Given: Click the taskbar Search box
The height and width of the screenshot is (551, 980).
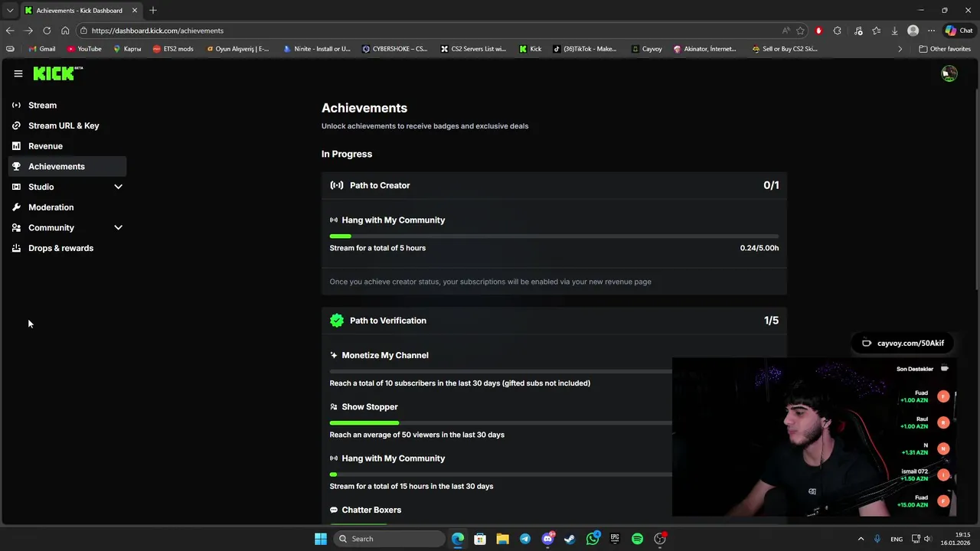Looking at the screenshot, I should click(x=389, y=539).
